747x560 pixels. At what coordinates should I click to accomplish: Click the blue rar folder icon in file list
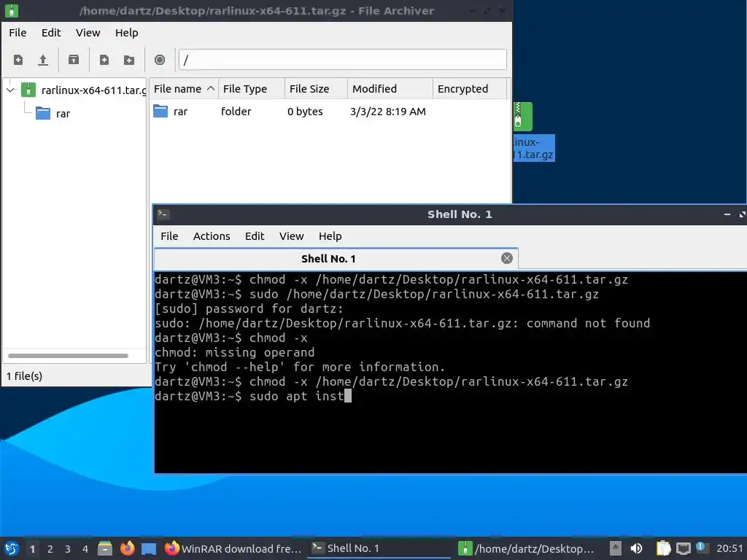tap(160, 112)
